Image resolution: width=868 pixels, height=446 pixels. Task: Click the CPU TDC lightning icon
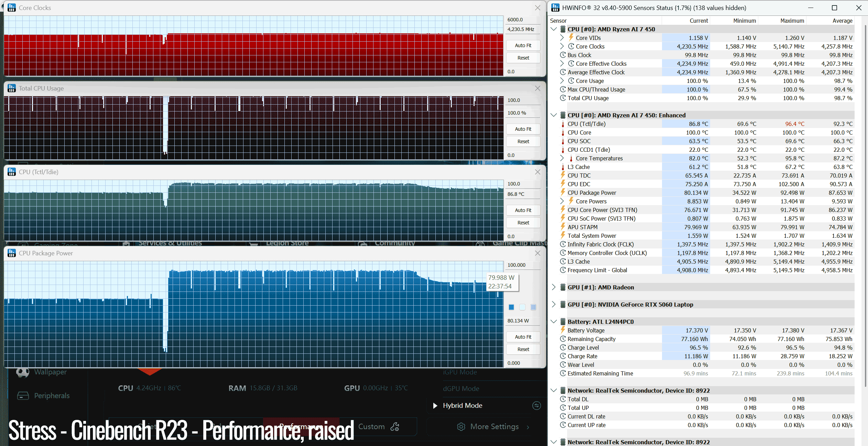(x=563, y=175)
